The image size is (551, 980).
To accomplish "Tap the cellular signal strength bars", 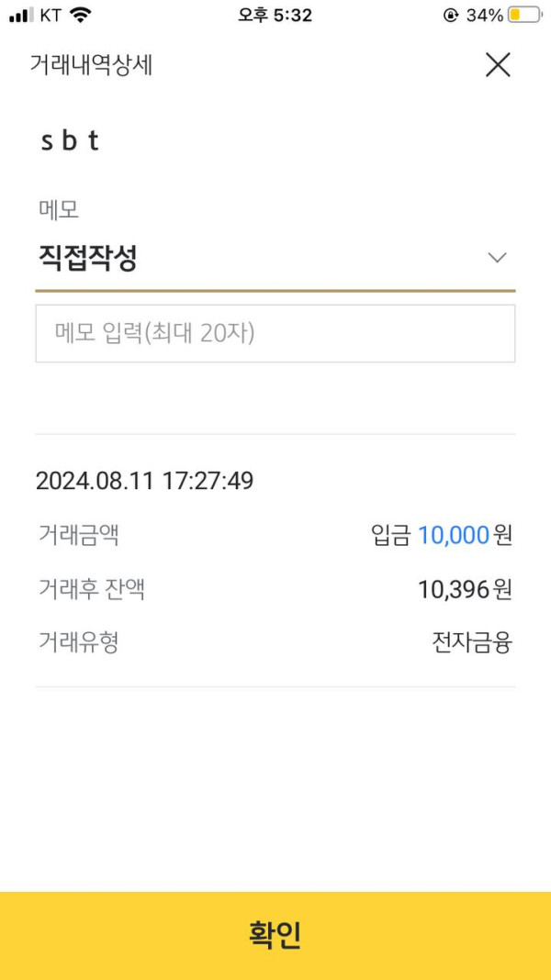I will [21, 15].
